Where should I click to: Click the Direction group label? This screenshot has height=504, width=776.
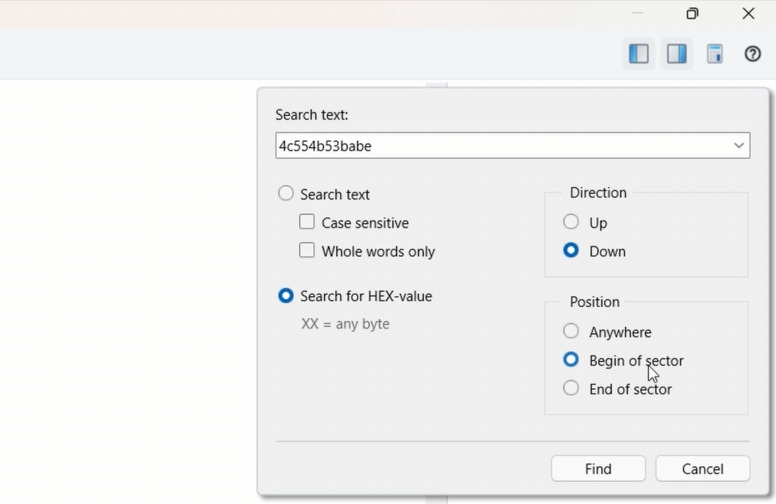coord(598,193)
